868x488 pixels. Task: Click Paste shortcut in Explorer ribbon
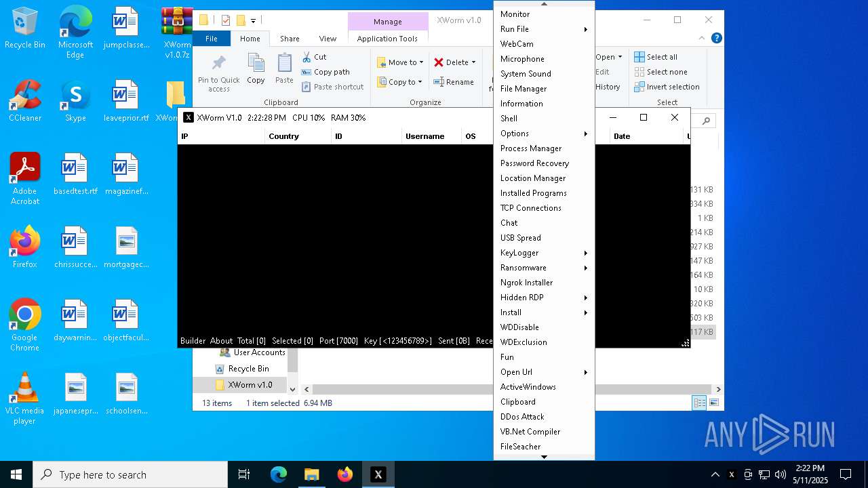coord(332,87)
